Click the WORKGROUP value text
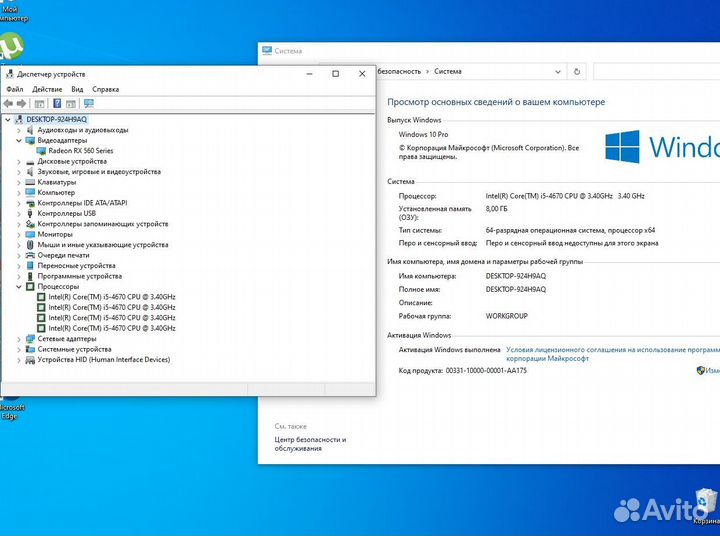The height and width of the screenshot is (536, 720). coord(506,316)
